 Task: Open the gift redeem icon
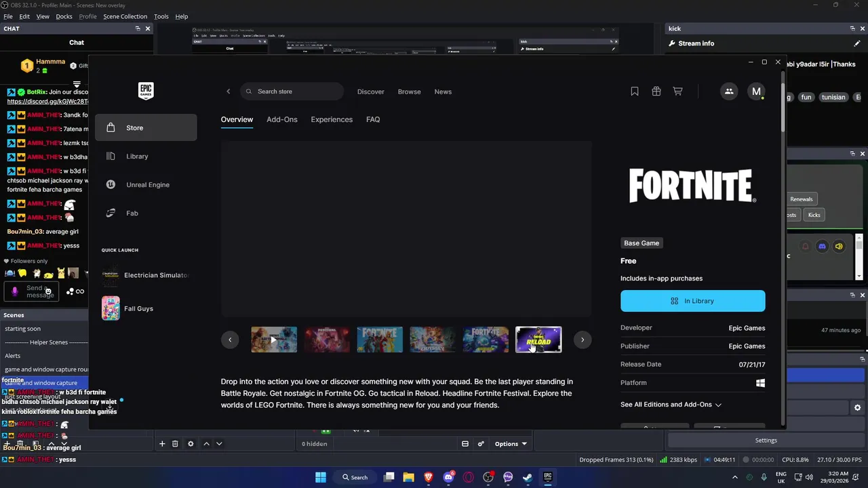[x=656, y=91]
